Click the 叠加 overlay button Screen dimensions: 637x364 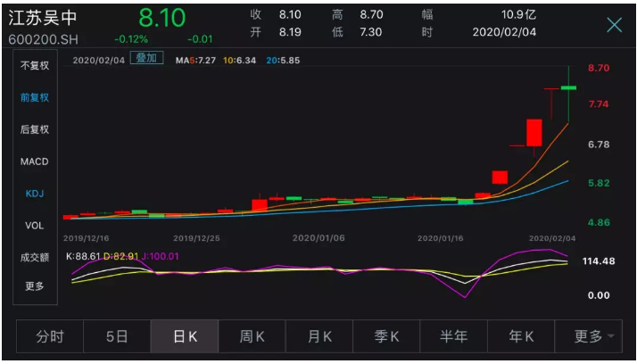click(146, 58)
